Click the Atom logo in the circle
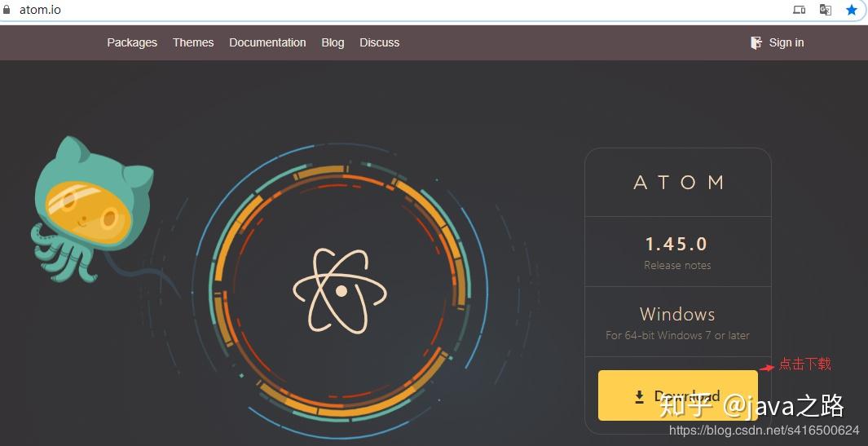 point(340,289)
